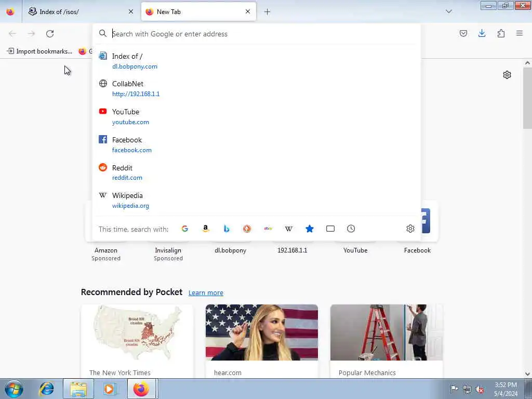This screenshot has height=399, width=532.
Task: Click the network tray icon
Action: point(467,390)
